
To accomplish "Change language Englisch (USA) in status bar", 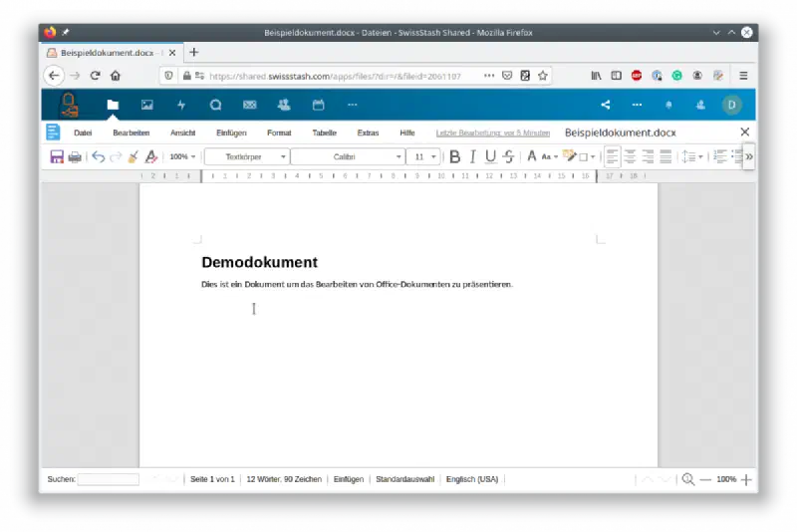I will click(472, 479).
